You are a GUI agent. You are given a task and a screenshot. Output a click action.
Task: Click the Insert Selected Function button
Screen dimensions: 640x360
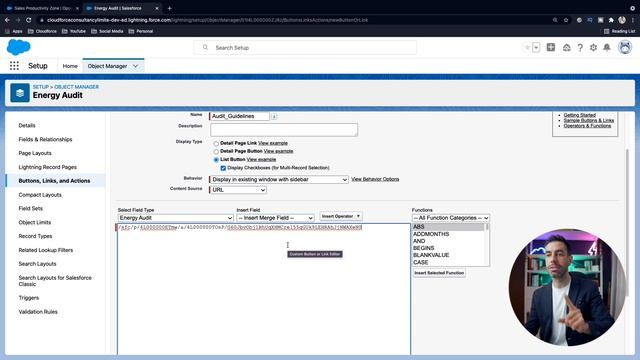[x=439, y=273]
